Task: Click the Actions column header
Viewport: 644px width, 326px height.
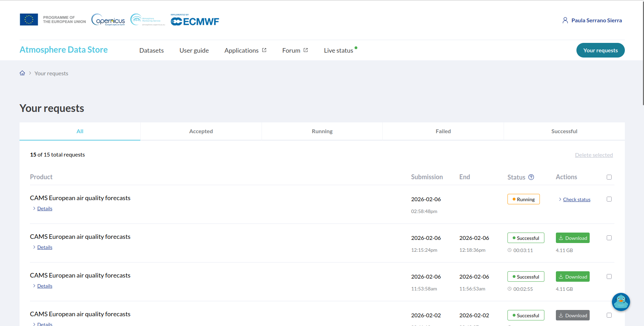Action: [x=566, y=177]
